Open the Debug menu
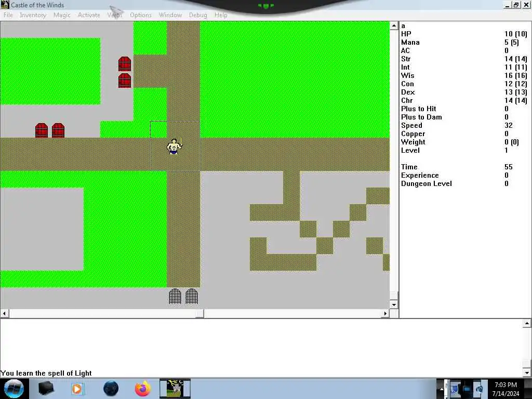This screenshot has height=399, width=532. click(x=198, y=15)
